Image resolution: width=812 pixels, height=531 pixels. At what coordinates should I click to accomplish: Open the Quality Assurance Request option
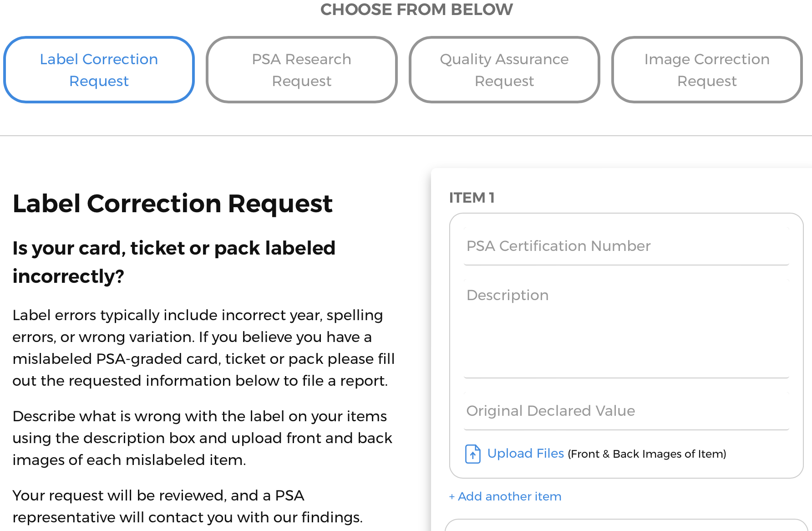[504, 70]
